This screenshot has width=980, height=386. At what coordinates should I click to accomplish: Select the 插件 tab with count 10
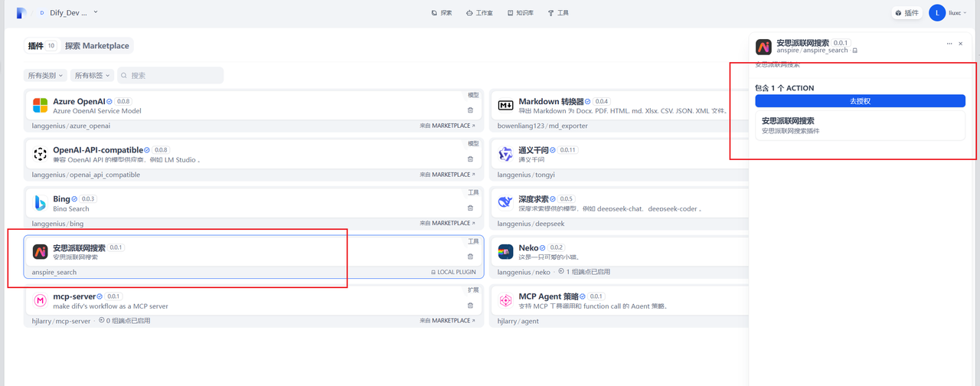click(x=42, y=46)
